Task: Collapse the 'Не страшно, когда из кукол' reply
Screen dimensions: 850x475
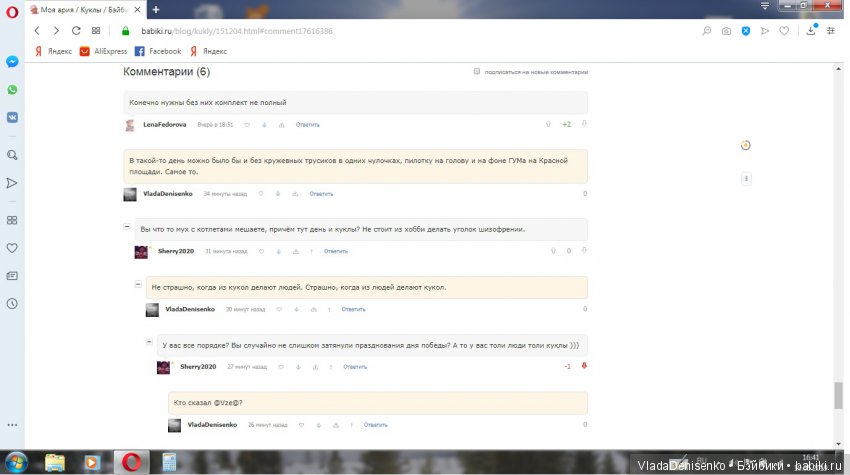Action: click(x=138, y=286)
